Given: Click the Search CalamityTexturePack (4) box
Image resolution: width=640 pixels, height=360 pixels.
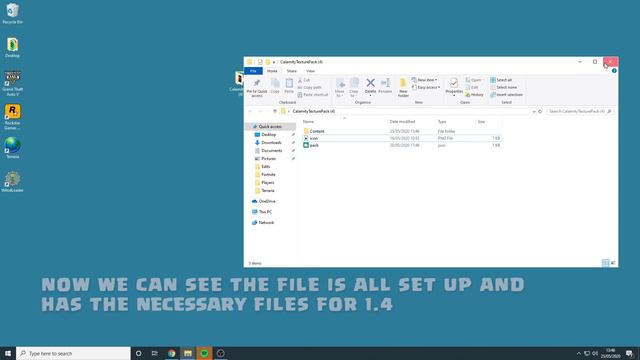Looking at the screenshot, I should click(580, 111).
